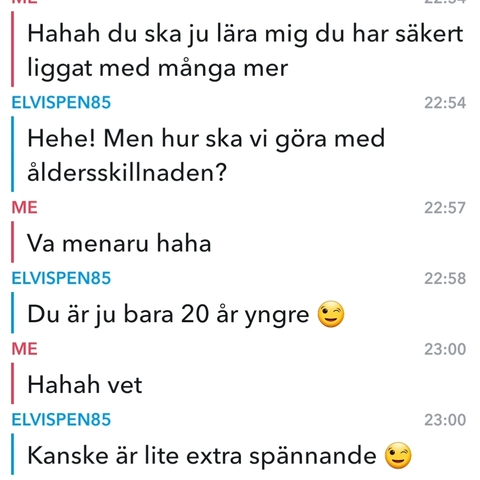Select the message "Kanske är lite extra spännande"
Viewport: 480px width, 480px height.
(x=220, y=456)
